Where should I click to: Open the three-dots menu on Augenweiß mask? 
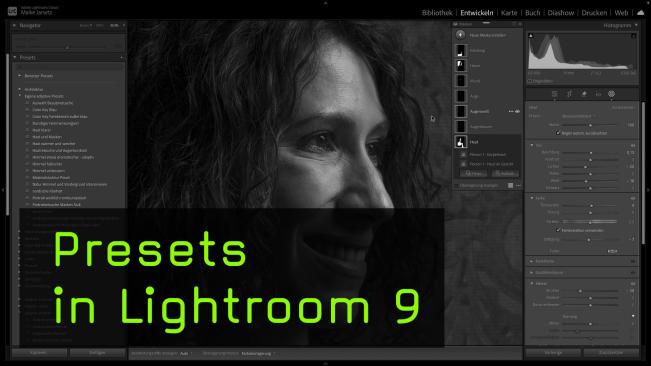pyautogui.click(x=511, y=111)
